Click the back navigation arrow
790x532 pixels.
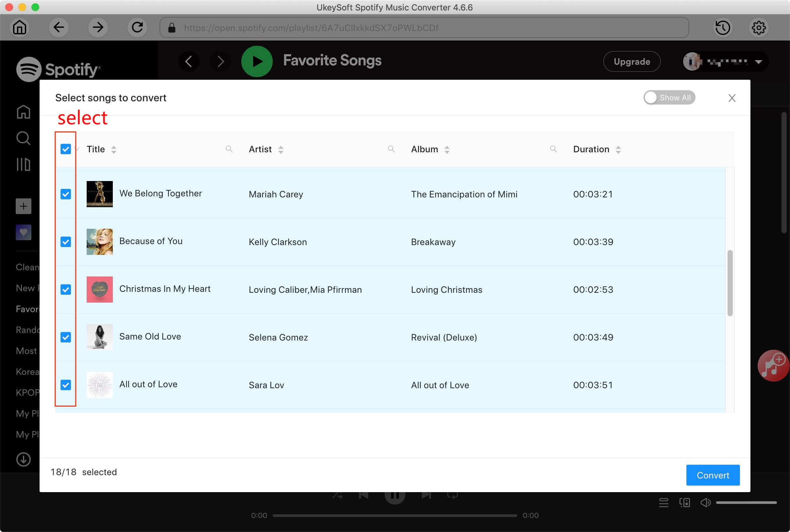click(x=58, y=27)
